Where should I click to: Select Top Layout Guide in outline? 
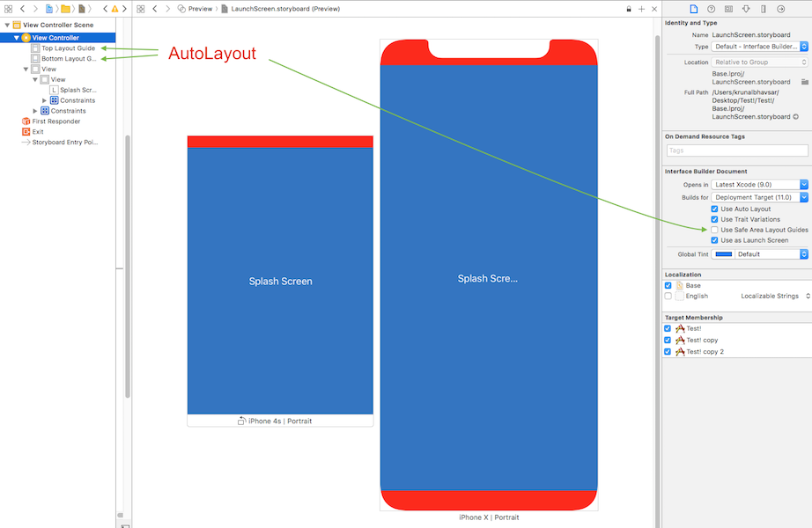click(x=63, y=48)
